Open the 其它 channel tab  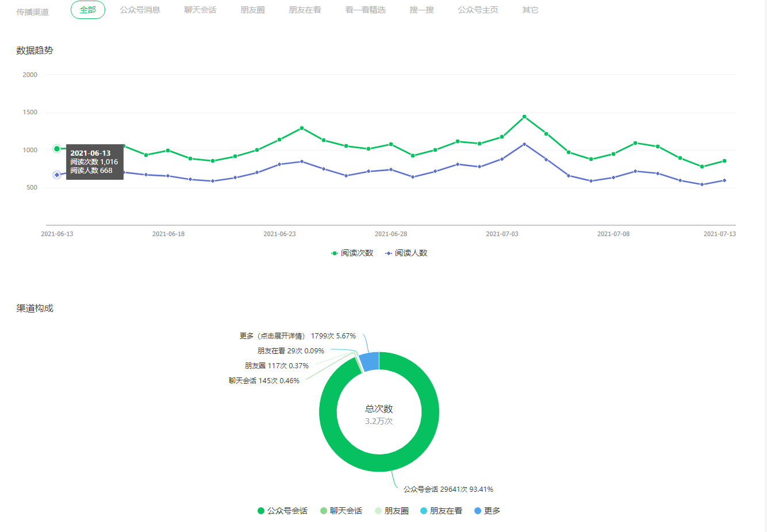[530, 10]
